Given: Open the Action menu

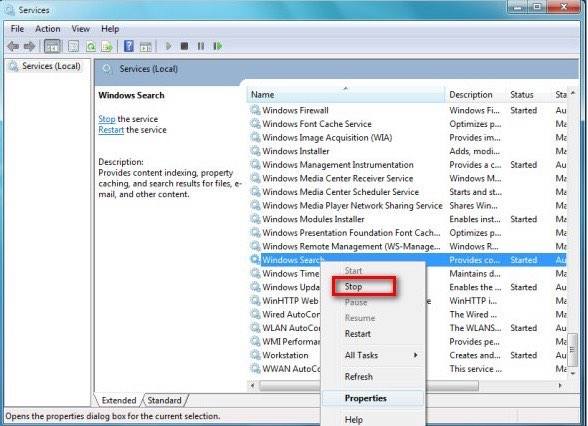Looking at the screenshot, I should click(x=48, y=29).
